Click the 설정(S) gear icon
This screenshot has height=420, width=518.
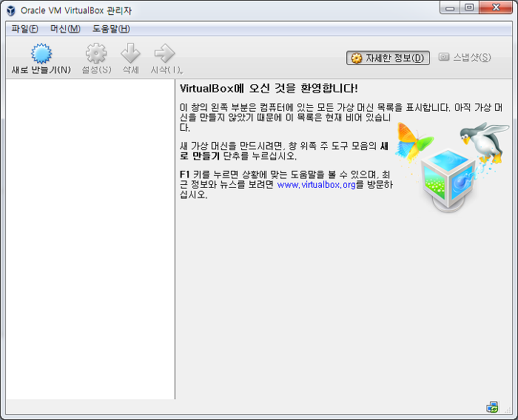96,53
